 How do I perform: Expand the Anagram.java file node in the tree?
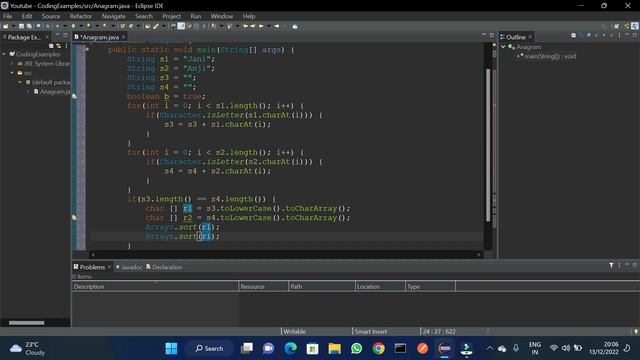[28, 91]
